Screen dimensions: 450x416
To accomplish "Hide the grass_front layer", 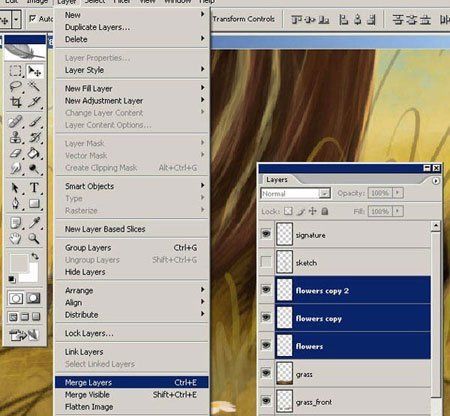I will [x=266, y=400].
